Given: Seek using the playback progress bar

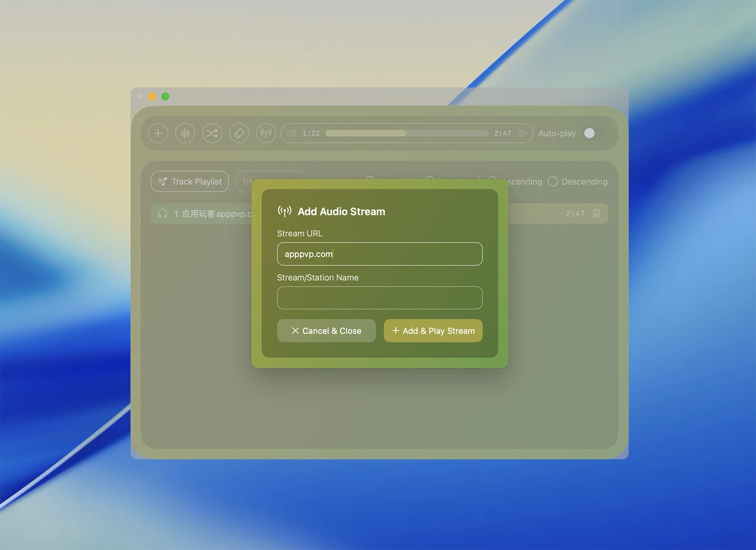Looking at the screenshot, I should 406,133.
